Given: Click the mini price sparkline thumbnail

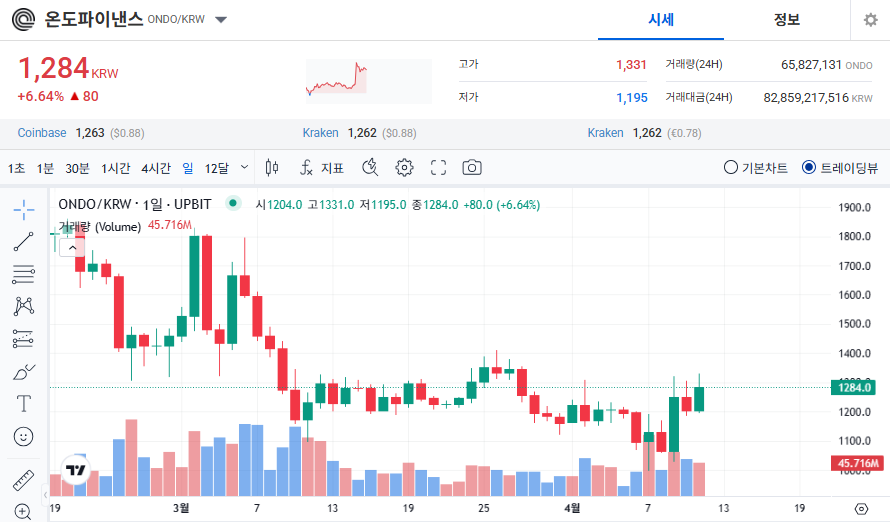Looking at the screenshot, I should (x=368, y=81).
